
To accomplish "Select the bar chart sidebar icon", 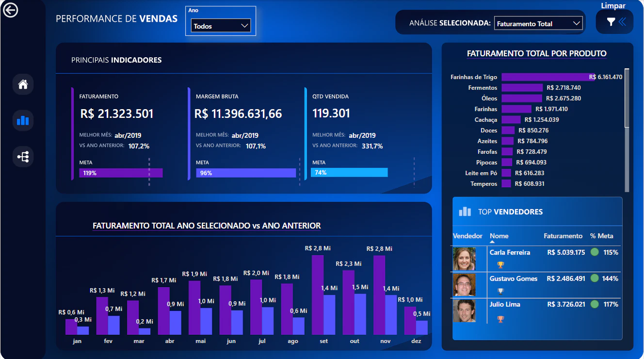I will click(x=23, y=120).
